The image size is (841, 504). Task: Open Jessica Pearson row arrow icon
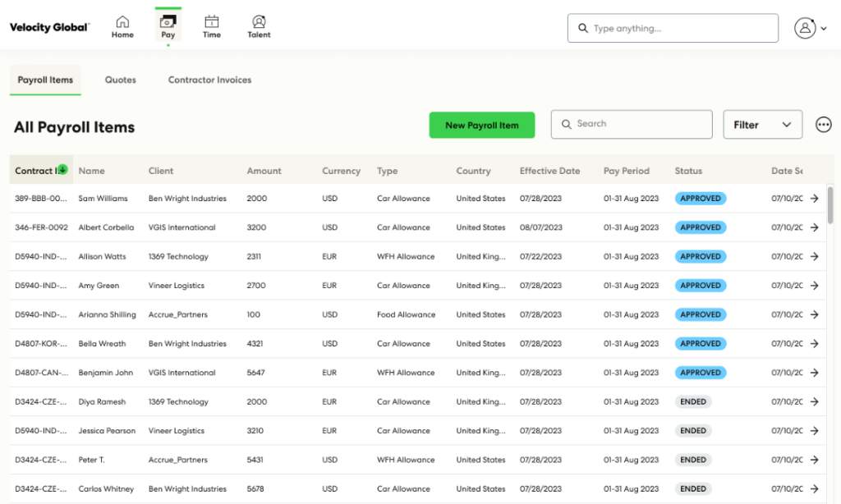pos(814,431)
